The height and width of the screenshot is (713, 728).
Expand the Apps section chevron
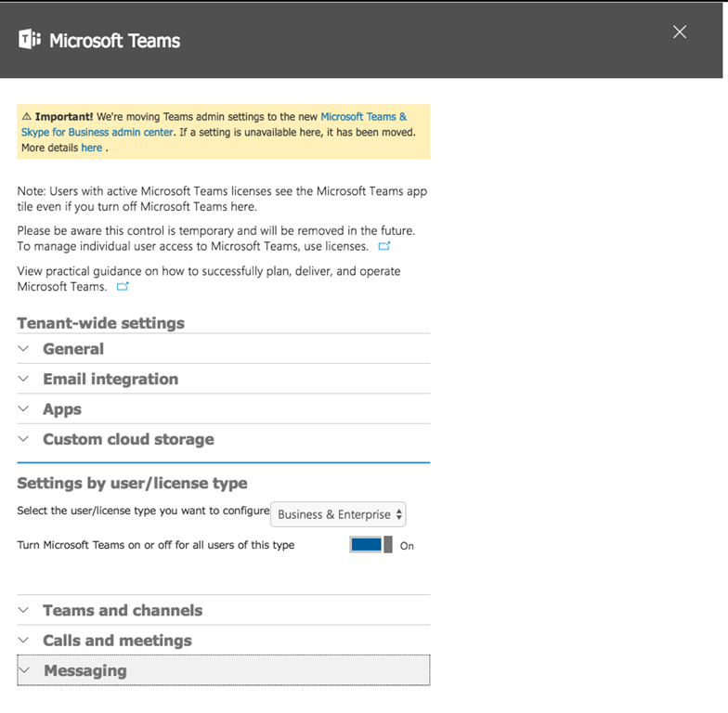coord(23,408)
